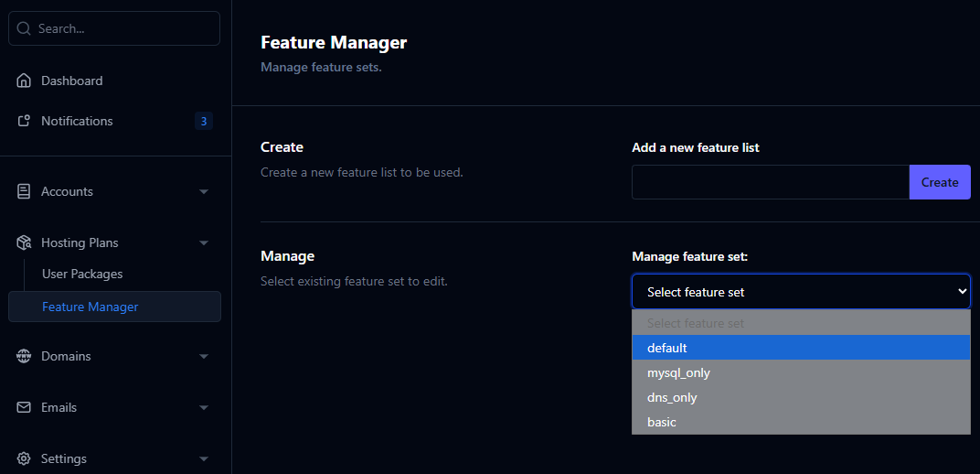Expand the Emails menu chevron
This screenshot has width=980, height=474.
(203, 407)
